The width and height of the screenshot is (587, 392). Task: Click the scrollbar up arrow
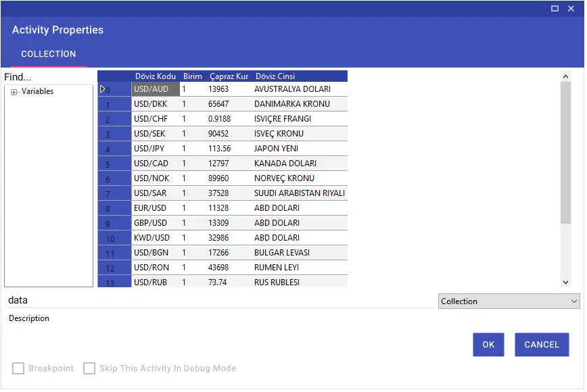567,76
